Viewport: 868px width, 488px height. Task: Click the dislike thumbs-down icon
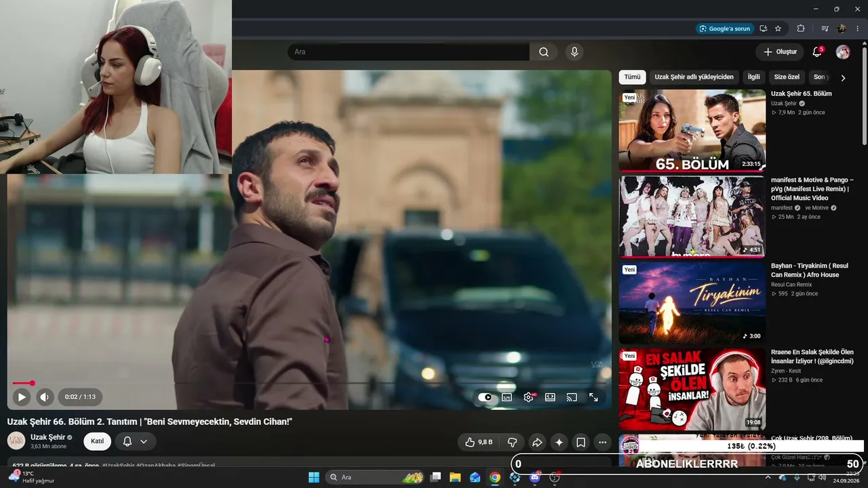[x=513, y=442]
